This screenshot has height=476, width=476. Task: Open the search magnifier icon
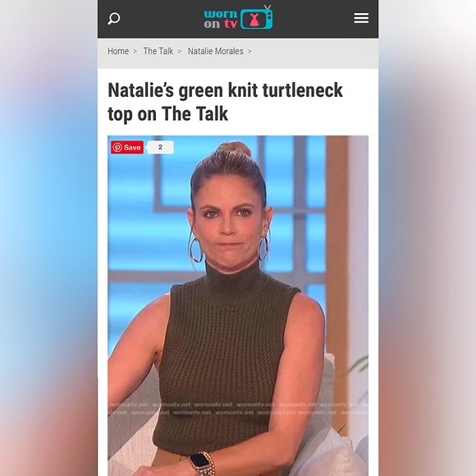point(114,19)
